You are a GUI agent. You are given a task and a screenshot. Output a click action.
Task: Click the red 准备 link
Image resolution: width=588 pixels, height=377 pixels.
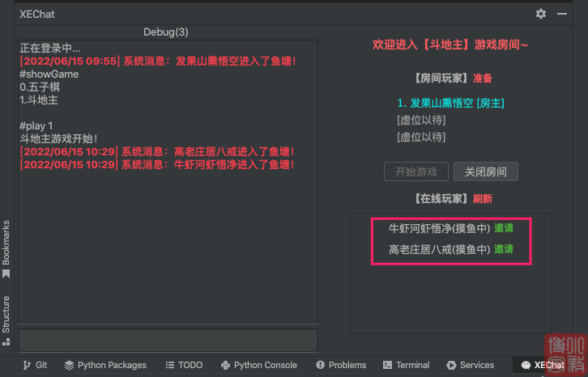[x=482, y=78]
